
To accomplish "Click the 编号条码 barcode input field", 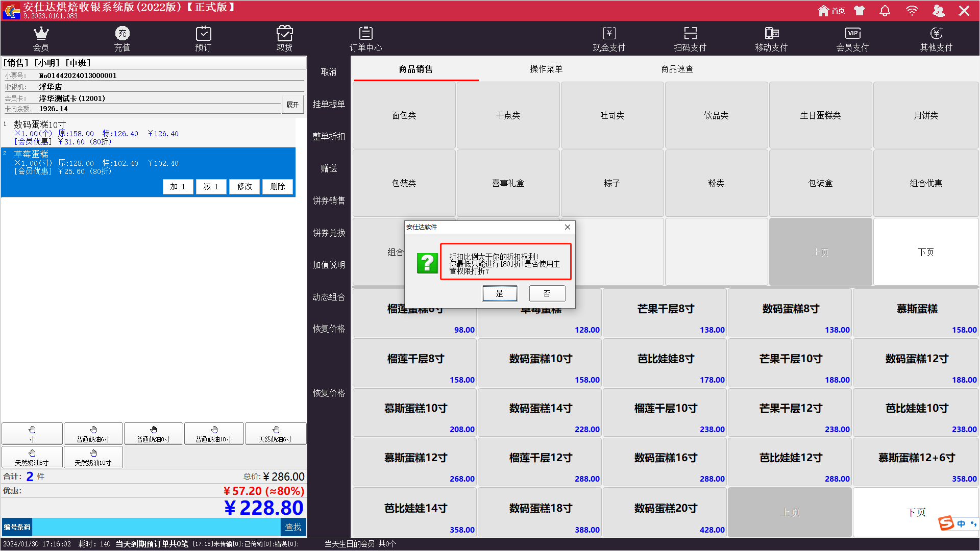I will [156, 527].
